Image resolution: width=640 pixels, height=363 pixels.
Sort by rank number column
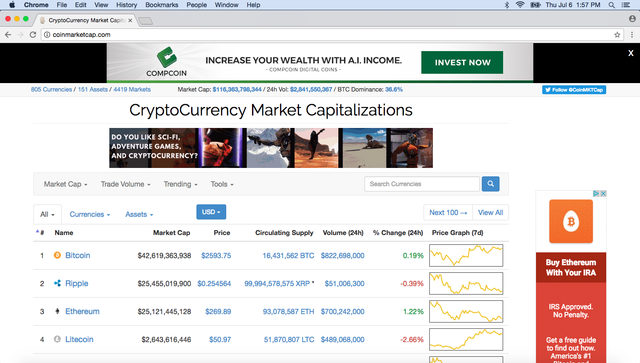[x=40, y=232]
